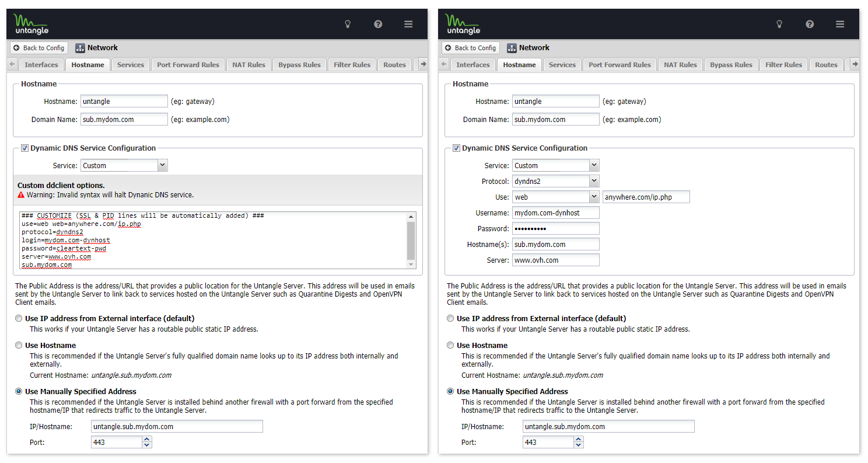Toggle Dynamic DNS Service Configuration checkbox in left window
This screenshot has height=463, width=868.
(24, 148)
